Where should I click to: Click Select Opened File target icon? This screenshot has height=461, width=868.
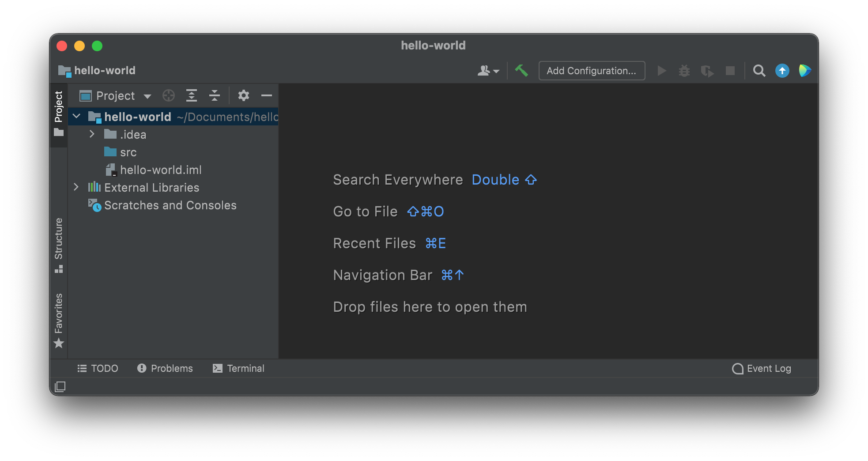pos(169,95)
